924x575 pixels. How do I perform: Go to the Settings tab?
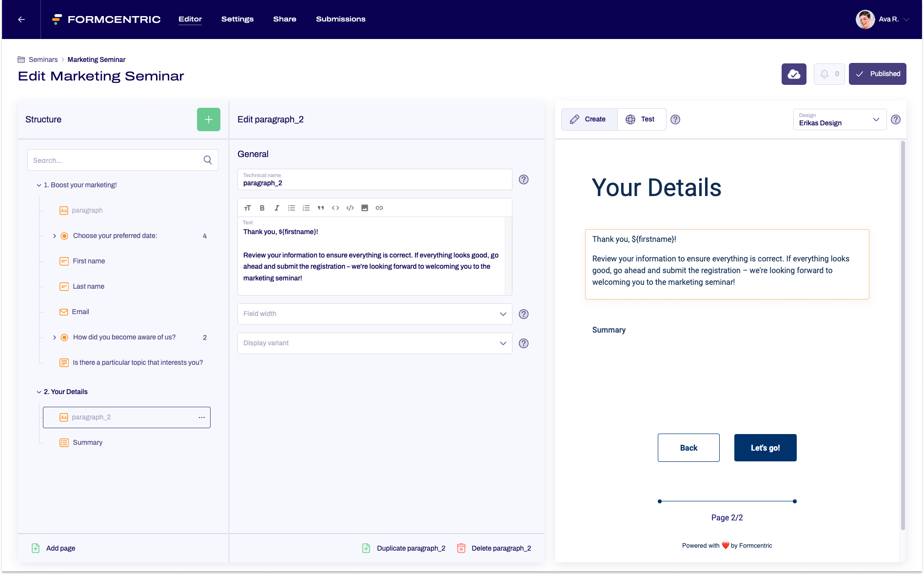237,19
